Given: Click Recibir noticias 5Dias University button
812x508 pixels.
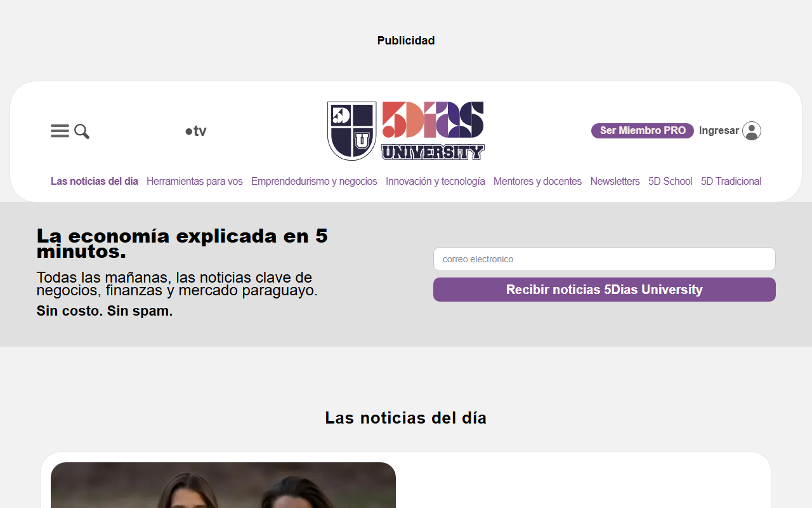Looking at the screenshot, I should click(x=605, y=290).
